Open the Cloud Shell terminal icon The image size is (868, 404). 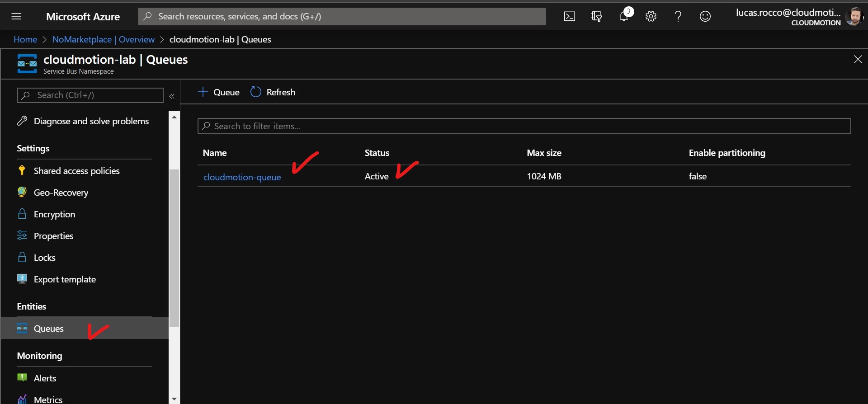click(570, 17)
